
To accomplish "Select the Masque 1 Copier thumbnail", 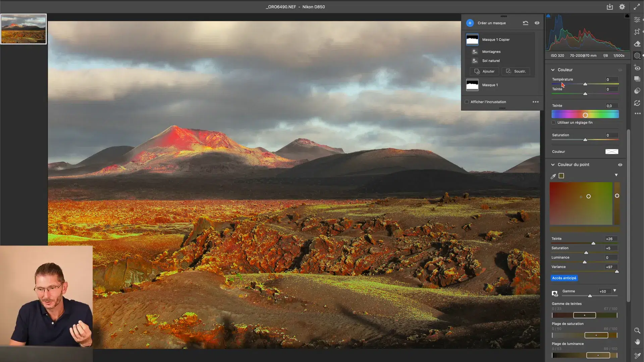I will tap(472, 40).
